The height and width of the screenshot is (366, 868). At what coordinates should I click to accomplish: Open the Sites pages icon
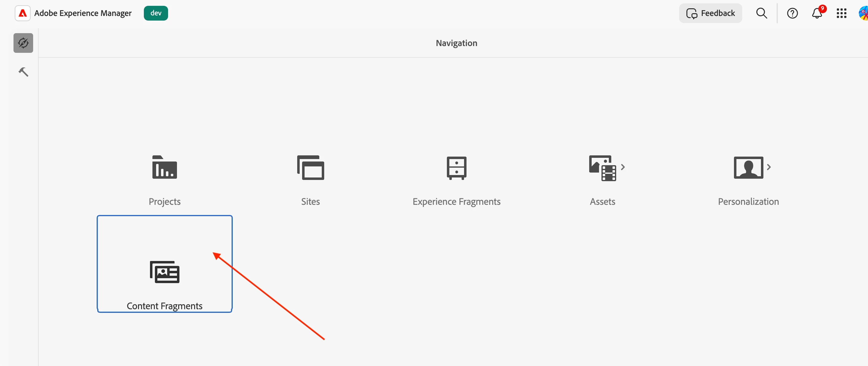tap(310, 168)
